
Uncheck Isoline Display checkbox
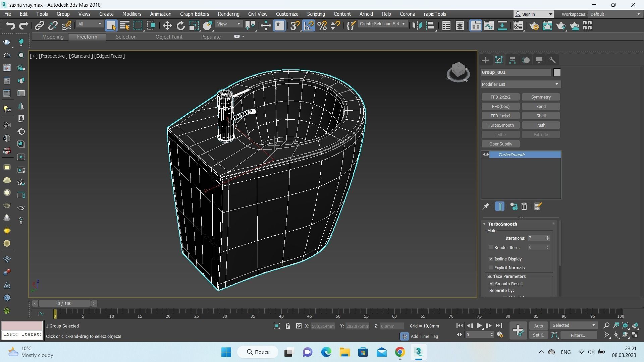point(491,259)
